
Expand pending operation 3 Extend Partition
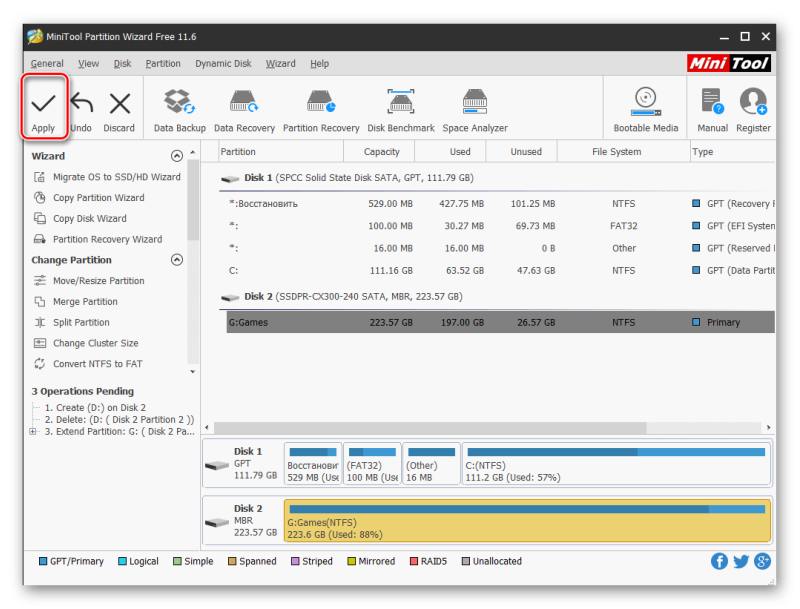tap(33, 432)
